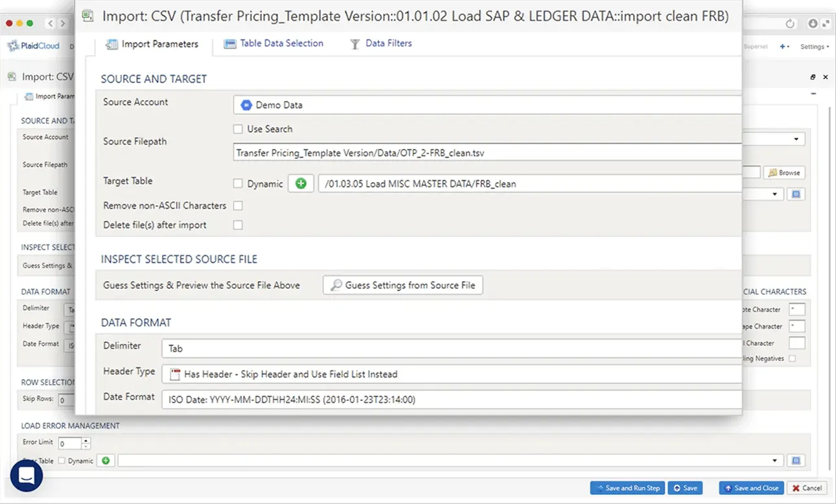Toggle the Trailing Negatives checkbox

click(792, 358)
